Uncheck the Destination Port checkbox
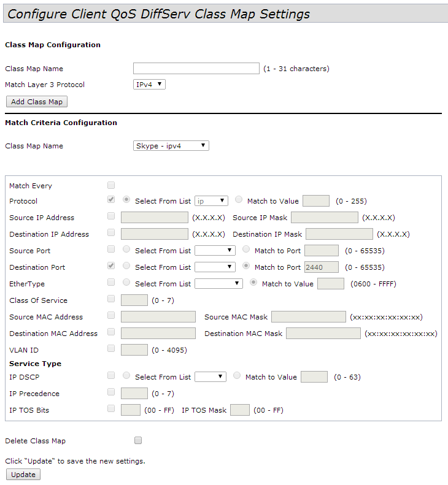 (111, 266)
